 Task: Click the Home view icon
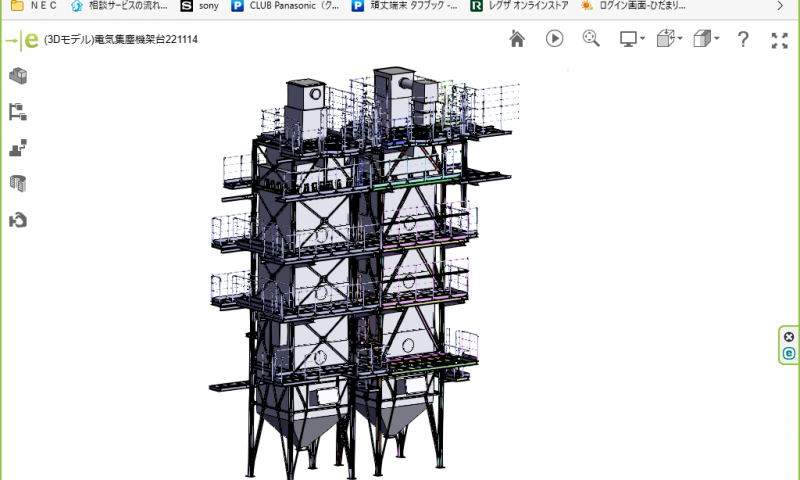click(517, 39)
